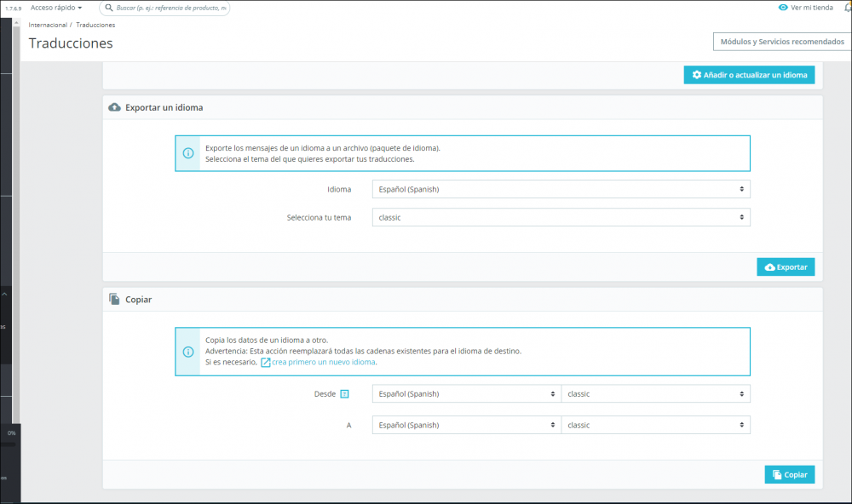The image size is (852, 504).
Task: Click the help icon next to Desde
Action: [344, 393]
